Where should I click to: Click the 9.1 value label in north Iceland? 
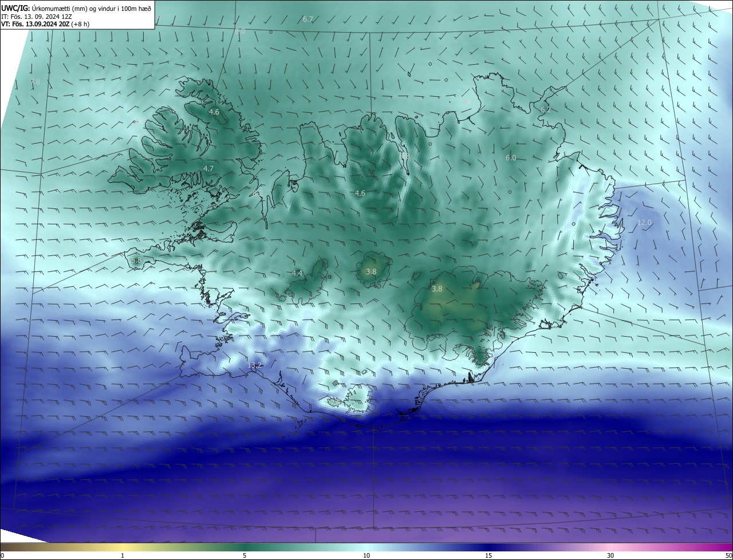click(468, 101)
